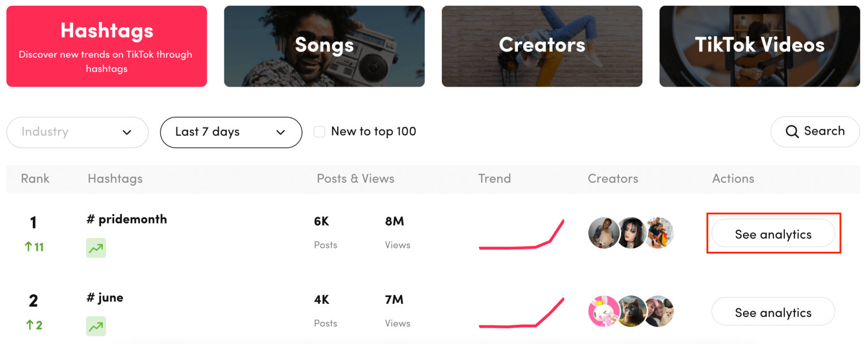The height and width of the screenshot is (344, 868).
Task: Switch to the TikTok Videos tab
Action: (x=759, y=46)
